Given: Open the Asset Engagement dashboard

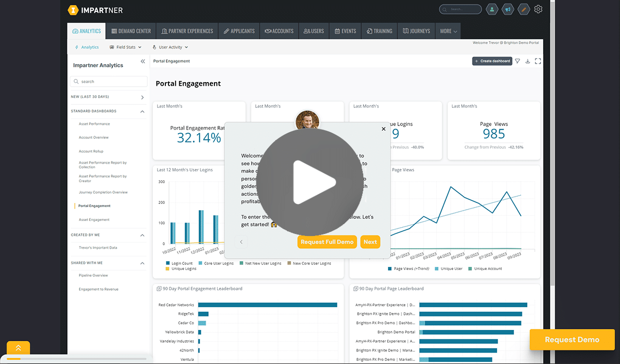Looking at the screenshot, I should tap(94, 219).
